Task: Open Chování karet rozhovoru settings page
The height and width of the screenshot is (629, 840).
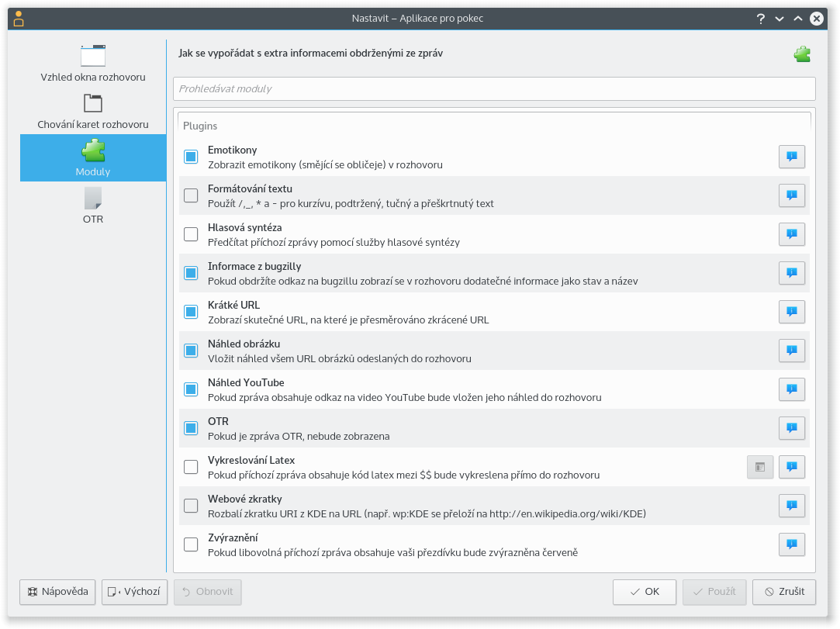Action: click(x=93, y=110)
